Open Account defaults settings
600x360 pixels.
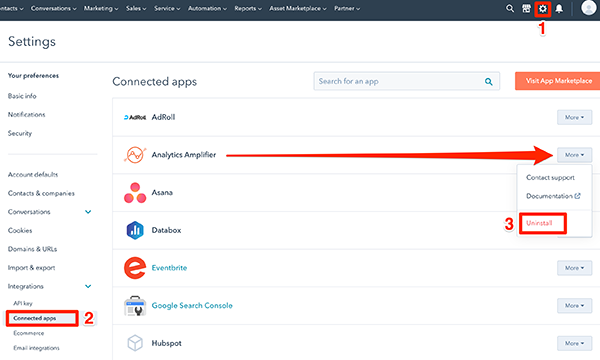click(33, 174)
